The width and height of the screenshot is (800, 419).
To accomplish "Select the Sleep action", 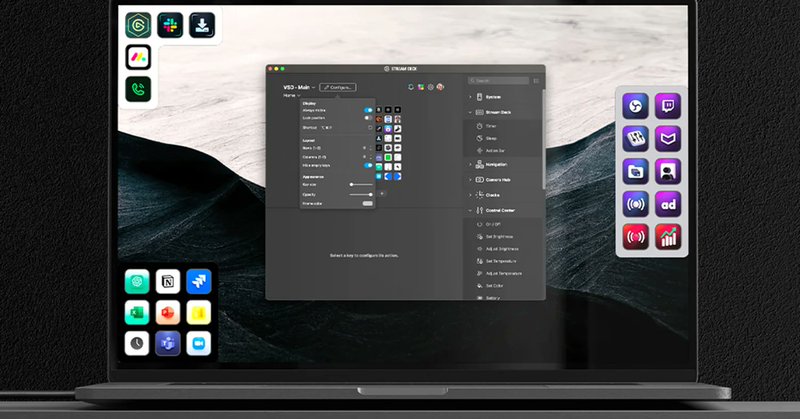I will click(x=503, y=138).
